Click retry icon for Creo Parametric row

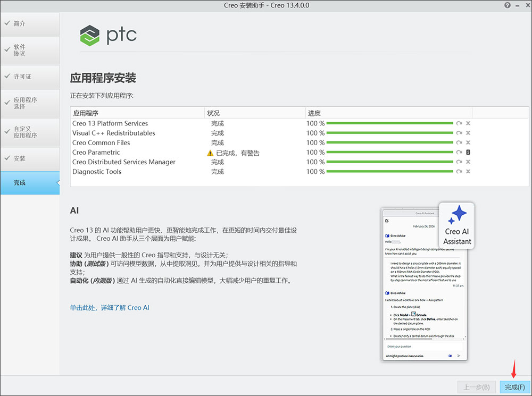[459, 152]
